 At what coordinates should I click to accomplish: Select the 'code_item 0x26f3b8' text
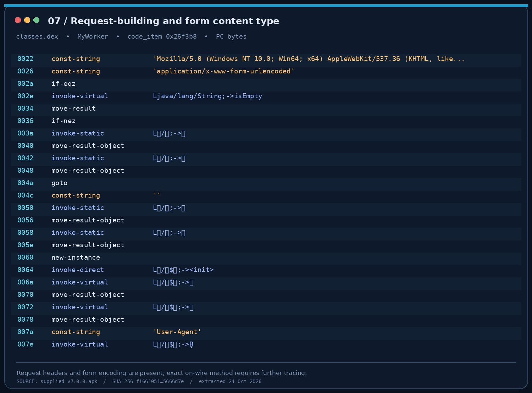(x=162, y=37)
